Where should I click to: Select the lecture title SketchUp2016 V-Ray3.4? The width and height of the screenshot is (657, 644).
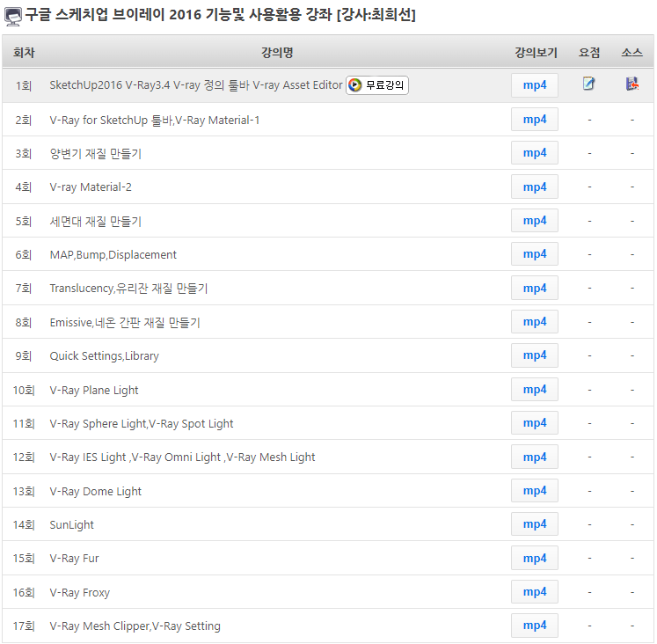pos(196,85)
